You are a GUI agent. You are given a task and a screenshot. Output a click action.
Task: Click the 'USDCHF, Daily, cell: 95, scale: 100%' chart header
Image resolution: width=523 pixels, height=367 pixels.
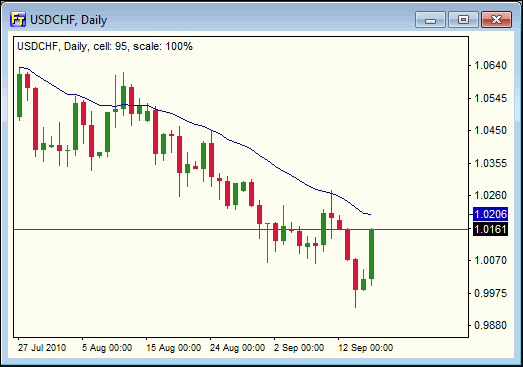tap(105, 46)
